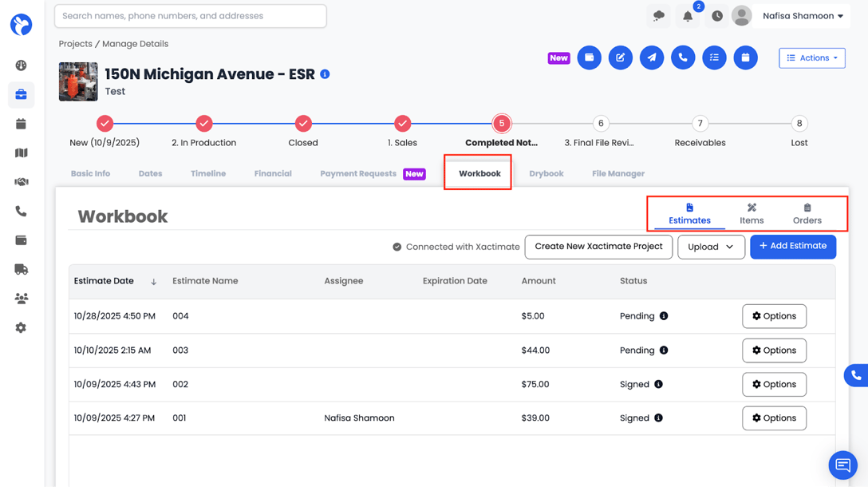The height and width of the screenshot is (487, 868).
Task: Switch to the Orders sub-tab
Action: (807, 214)
